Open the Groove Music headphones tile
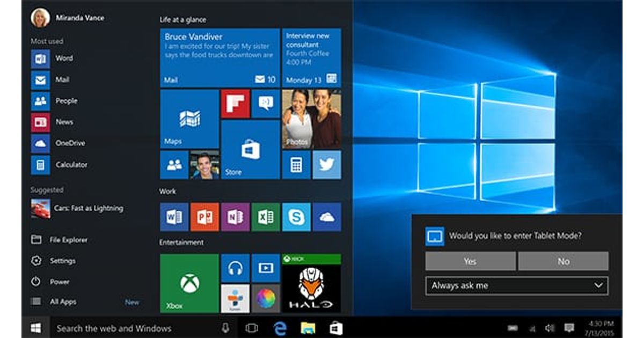The image size is (644, 338). [x=235, y=268]
